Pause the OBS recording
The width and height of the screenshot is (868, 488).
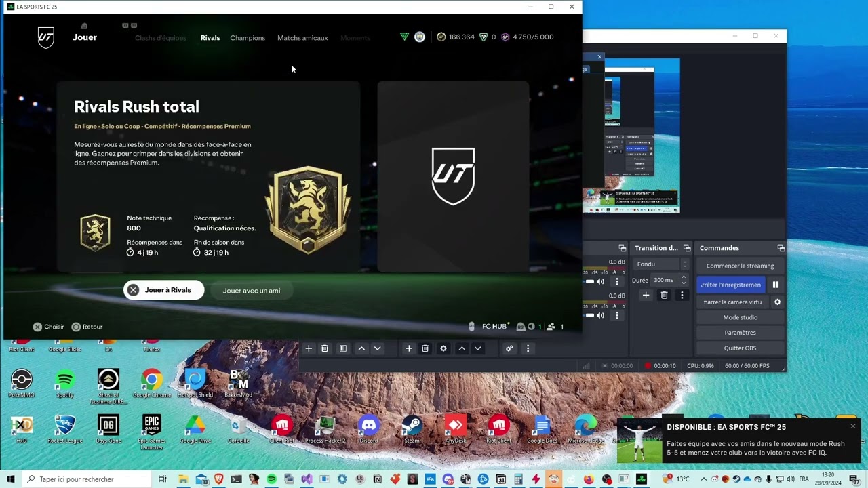[x=776, y=285]
